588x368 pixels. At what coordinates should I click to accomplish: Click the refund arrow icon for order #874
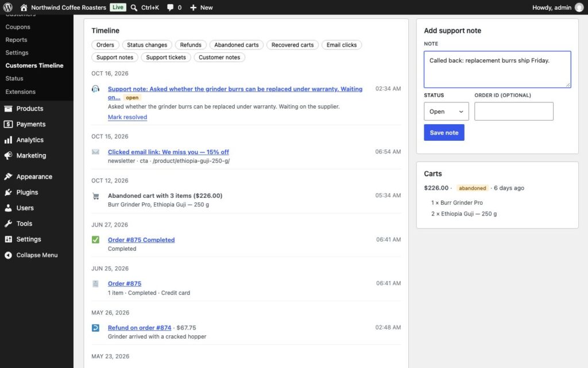click(96, 328)
